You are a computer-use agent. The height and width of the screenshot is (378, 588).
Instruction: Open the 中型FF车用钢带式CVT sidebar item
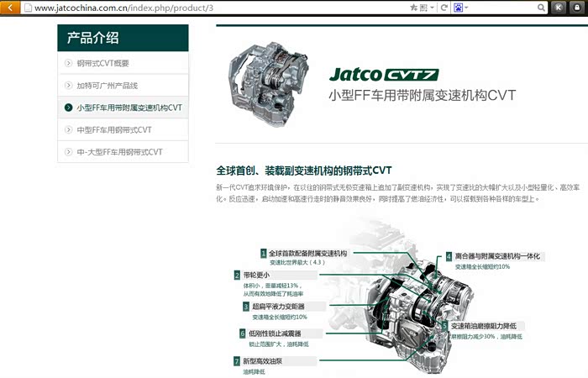pyautogui.click(x=123, y=129)
